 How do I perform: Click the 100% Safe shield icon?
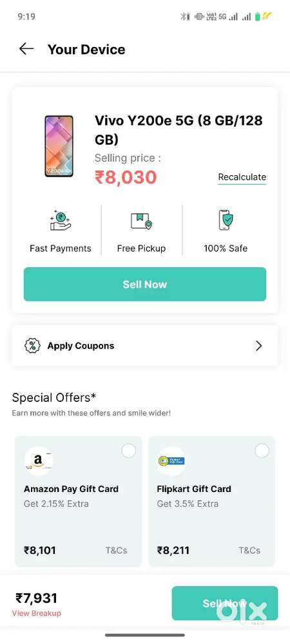pos(225,220)
